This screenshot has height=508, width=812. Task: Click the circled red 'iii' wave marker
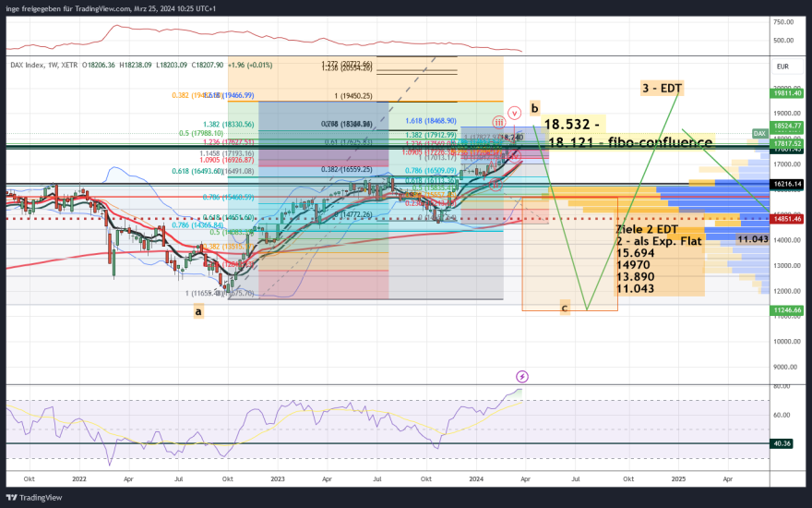point(498,121)
